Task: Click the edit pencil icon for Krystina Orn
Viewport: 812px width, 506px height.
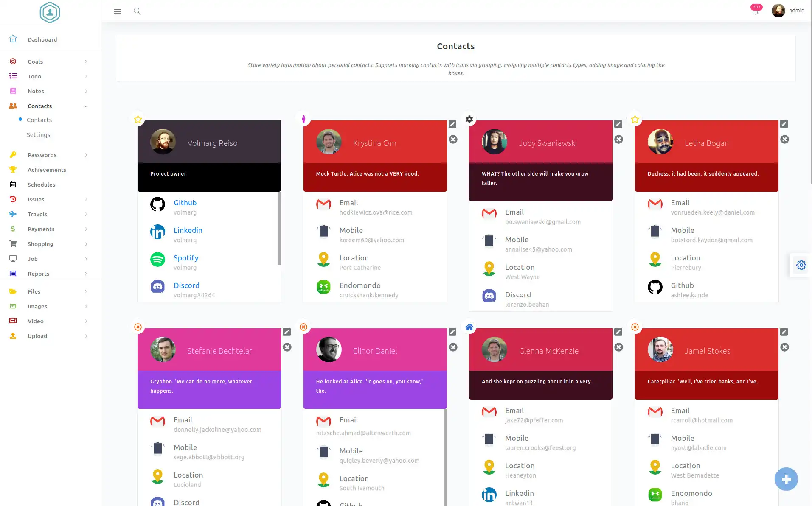Action: pos(452,124)
